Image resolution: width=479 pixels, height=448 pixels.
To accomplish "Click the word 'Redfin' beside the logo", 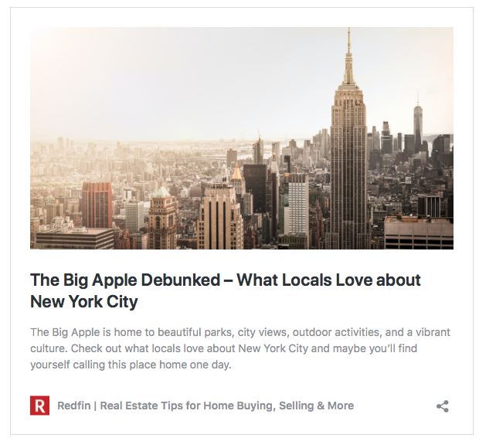I will click(x=74, y=406).
